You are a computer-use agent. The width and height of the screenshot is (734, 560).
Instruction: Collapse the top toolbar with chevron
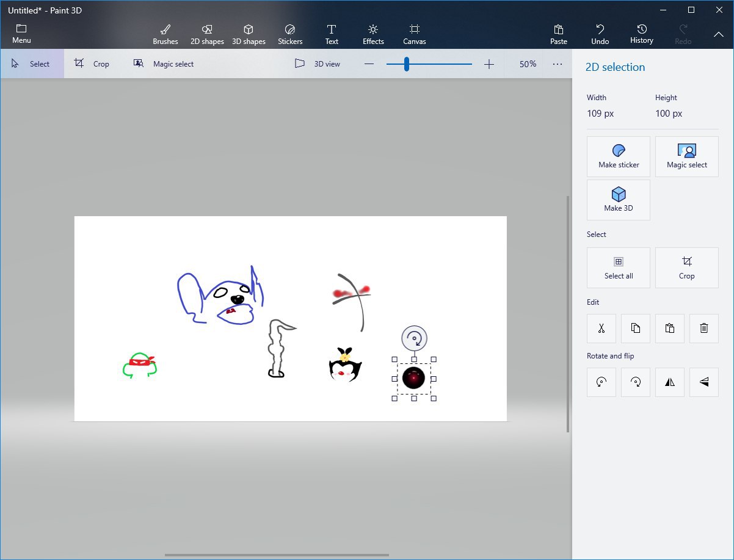click(719, 35)
